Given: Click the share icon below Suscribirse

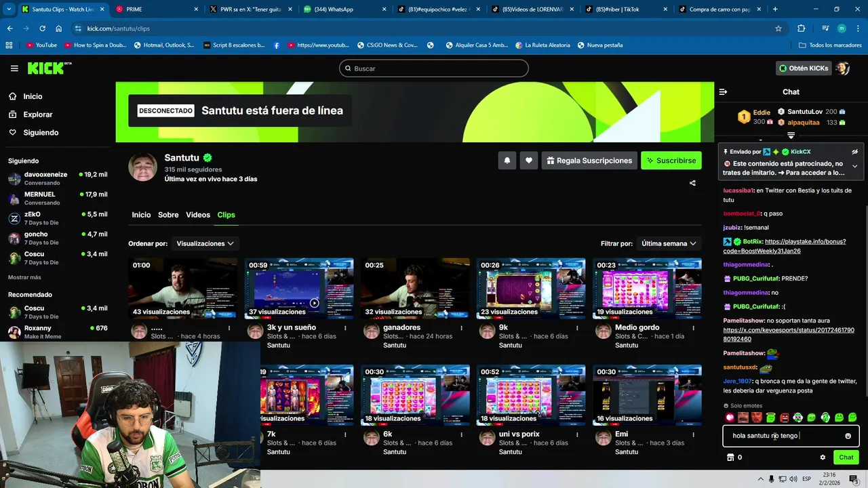Looking at the screenshot, I should 692,183.
